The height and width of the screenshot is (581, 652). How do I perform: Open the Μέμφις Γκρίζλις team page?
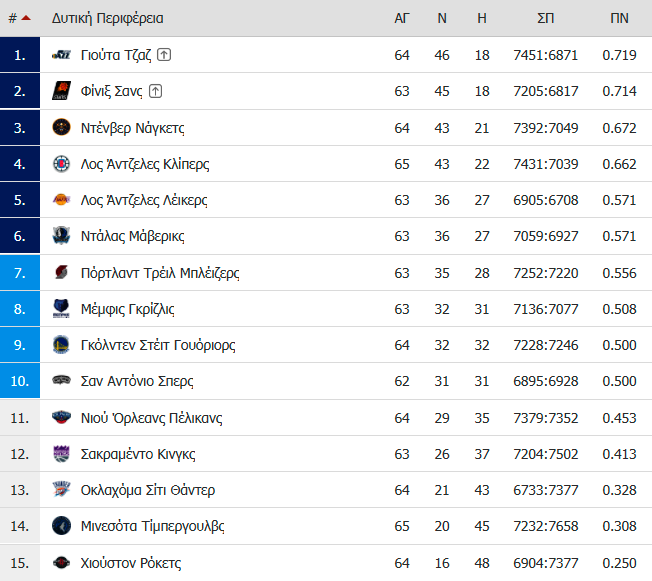[127, 309]
